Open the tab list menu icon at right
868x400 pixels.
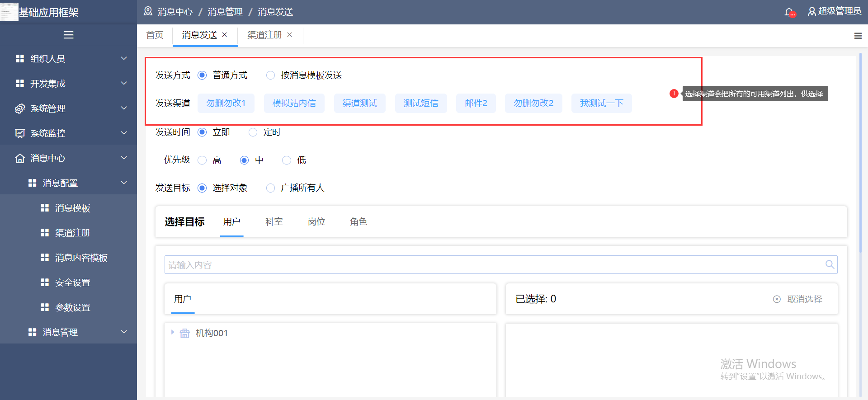tap(858, 36)
